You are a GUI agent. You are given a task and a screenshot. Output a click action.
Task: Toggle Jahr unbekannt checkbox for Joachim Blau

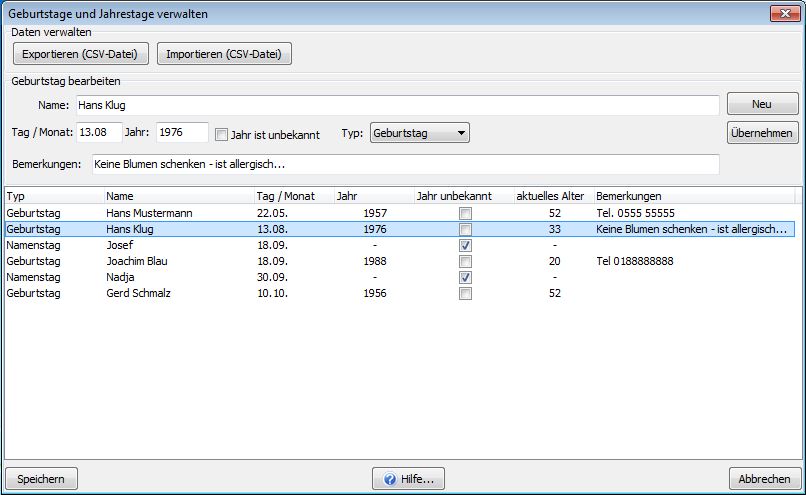tap(465, 261)
